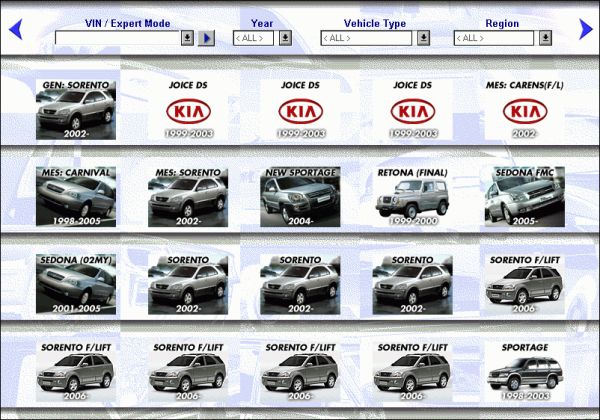Select the GEN: SORENTO 2002- model

point(76,109)
